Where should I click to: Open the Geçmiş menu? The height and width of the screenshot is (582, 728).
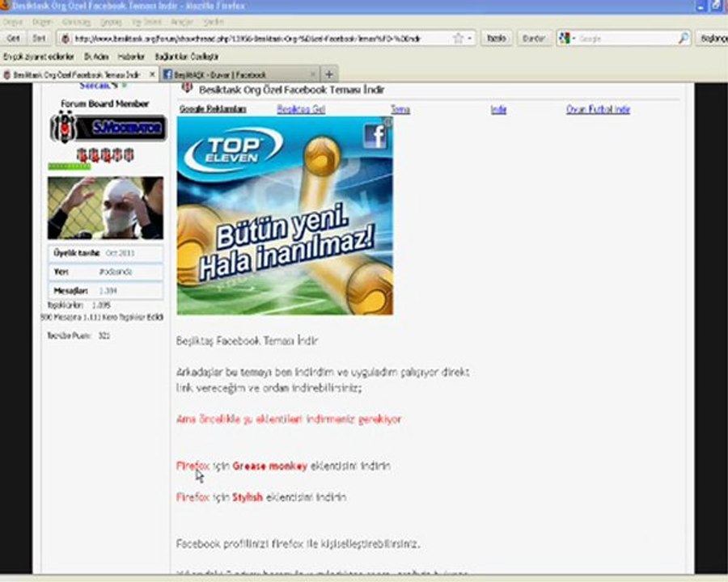[111, 22]
